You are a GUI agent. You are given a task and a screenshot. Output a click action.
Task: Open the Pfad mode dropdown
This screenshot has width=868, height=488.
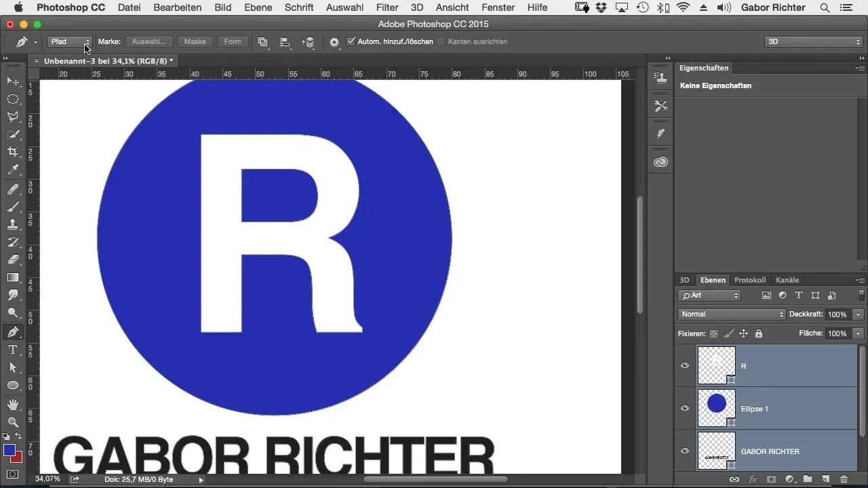69,42
